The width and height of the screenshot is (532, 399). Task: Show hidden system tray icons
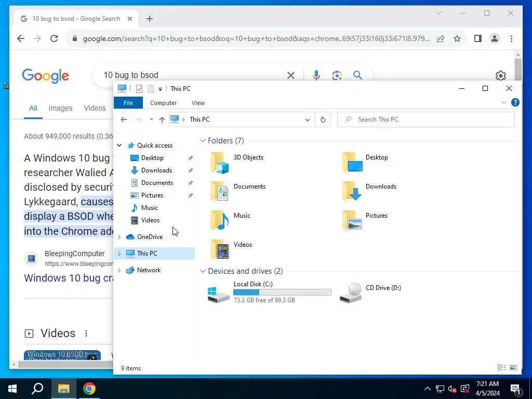pyautogui.click(x=428, y=389)
